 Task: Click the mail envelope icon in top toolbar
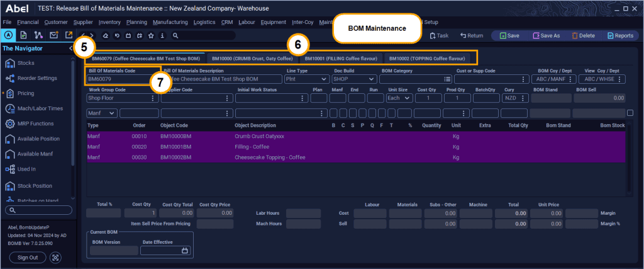(53, 35)
